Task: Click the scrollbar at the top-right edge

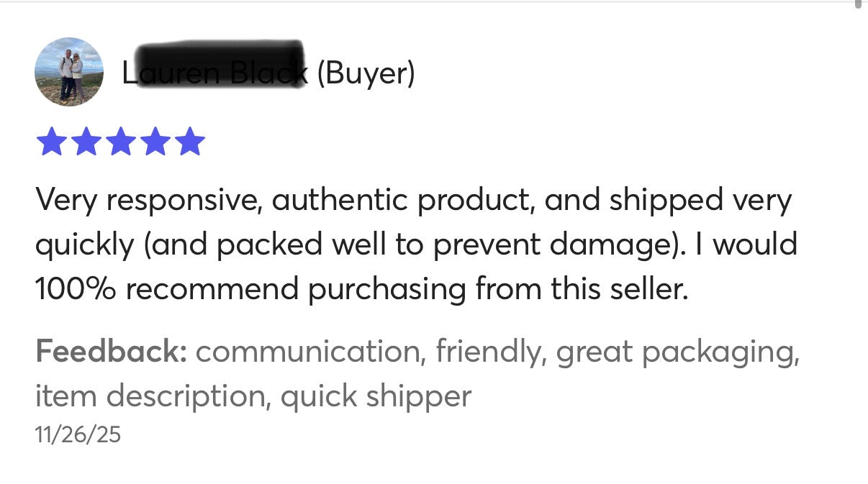Action: pyautogui.click(x=858, y=4)
